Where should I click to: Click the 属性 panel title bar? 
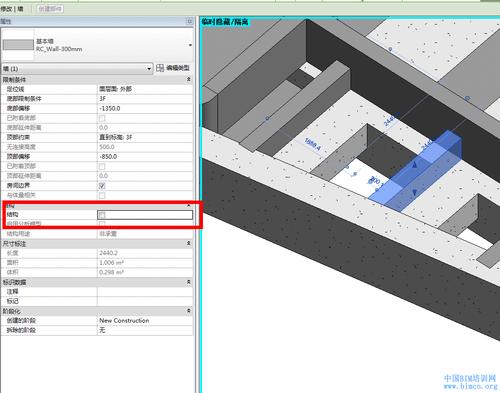[x=97, y=21]
